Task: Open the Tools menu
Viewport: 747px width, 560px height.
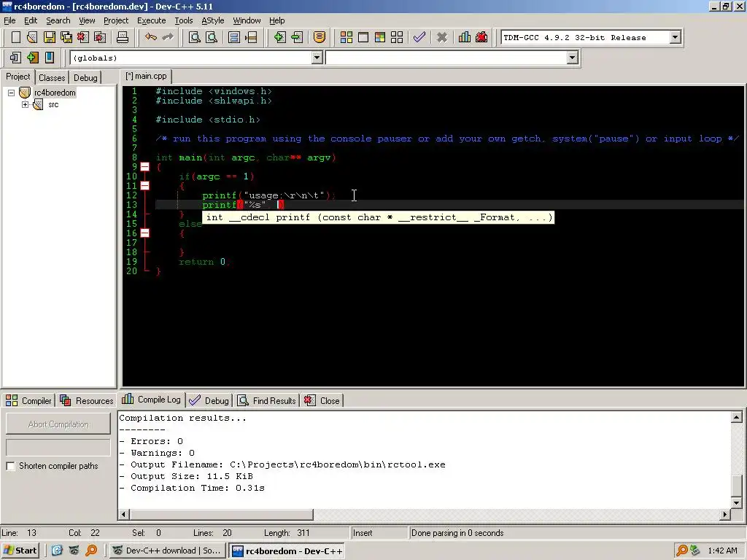Action: point(183,20)
